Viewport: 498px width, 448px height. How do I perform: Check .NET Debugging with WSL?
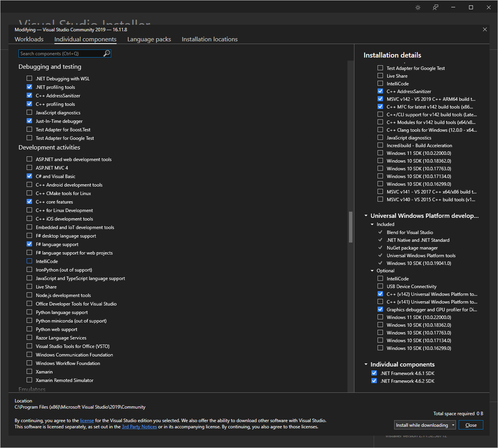(x=29, y=78)
